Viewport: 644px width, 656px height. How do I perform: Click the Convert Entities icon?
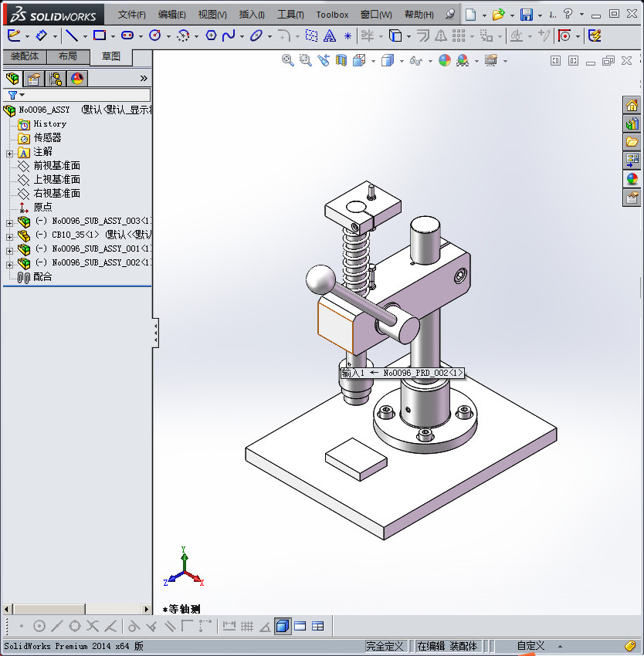pyautogui.click(x=395, y=36)
